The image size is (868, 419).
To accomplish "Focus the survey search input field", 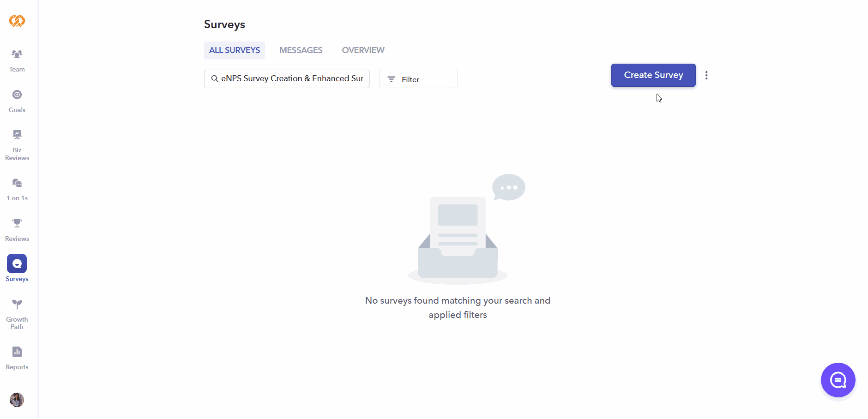I will pos(287,79).
